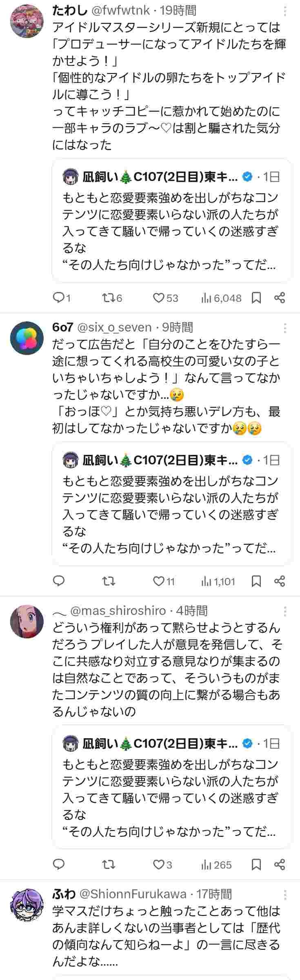
Task: Reply to たわし's tweet
Action: 59,298
